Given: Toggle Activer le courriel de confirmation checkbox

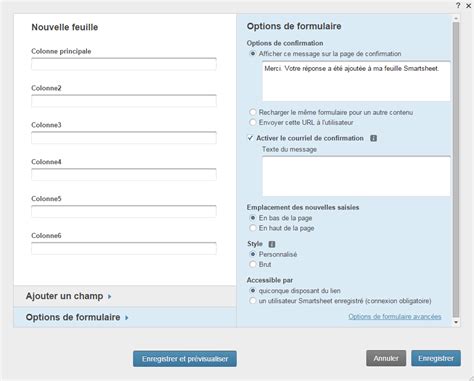Looking at the screenshot, I should [250, 138].
